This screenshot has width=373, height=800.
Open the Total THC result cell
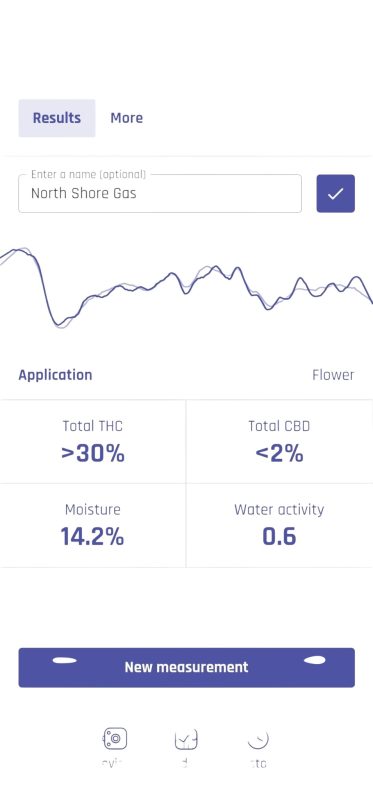tap(93, 441)
